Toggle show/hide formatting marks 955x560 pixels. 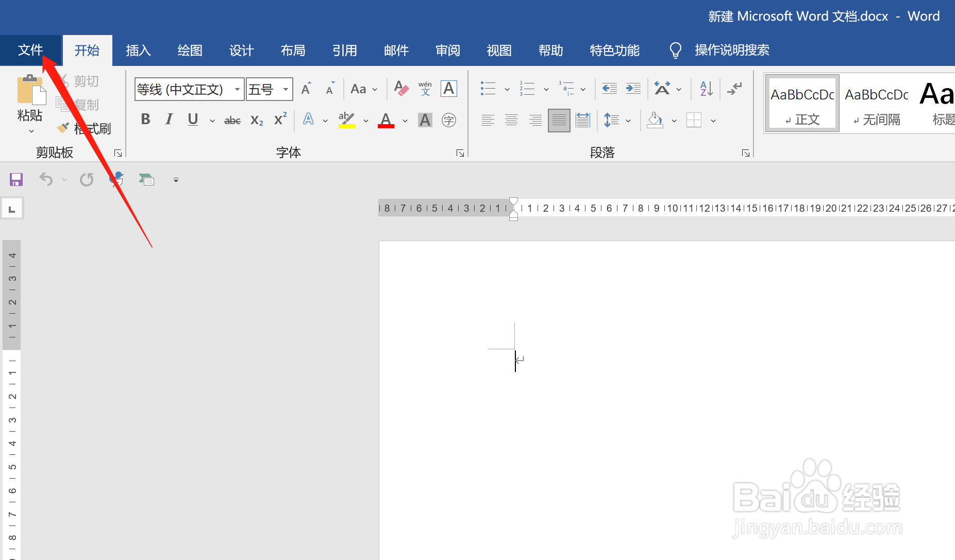click(x=734, y=89)
